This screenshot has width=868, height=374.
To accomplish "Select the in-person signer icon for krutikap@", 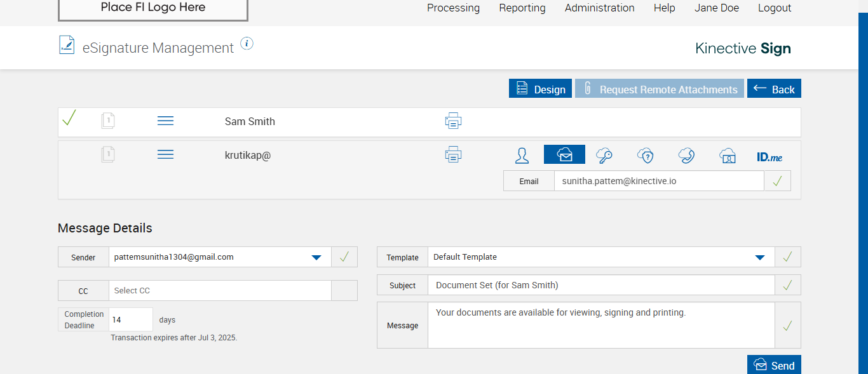I will point(522,155).
